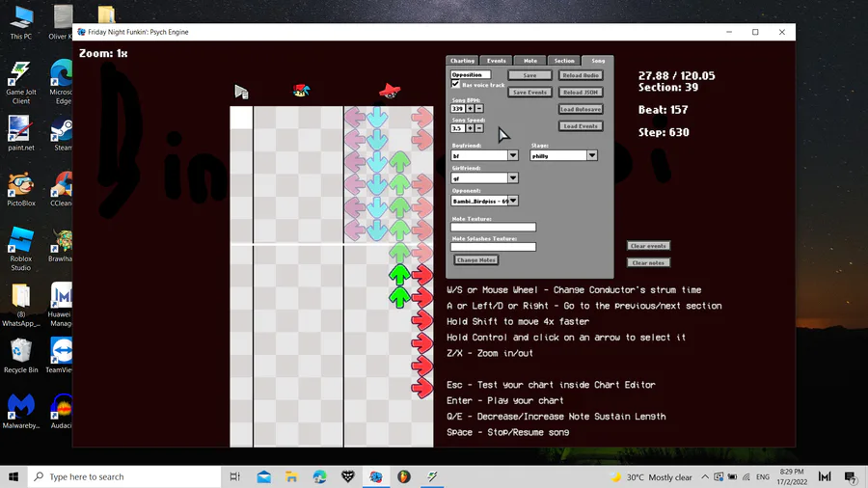Viewport: 868px width, 488px height.
Task: Click the Song BPM value field
Action: [458, 108]
